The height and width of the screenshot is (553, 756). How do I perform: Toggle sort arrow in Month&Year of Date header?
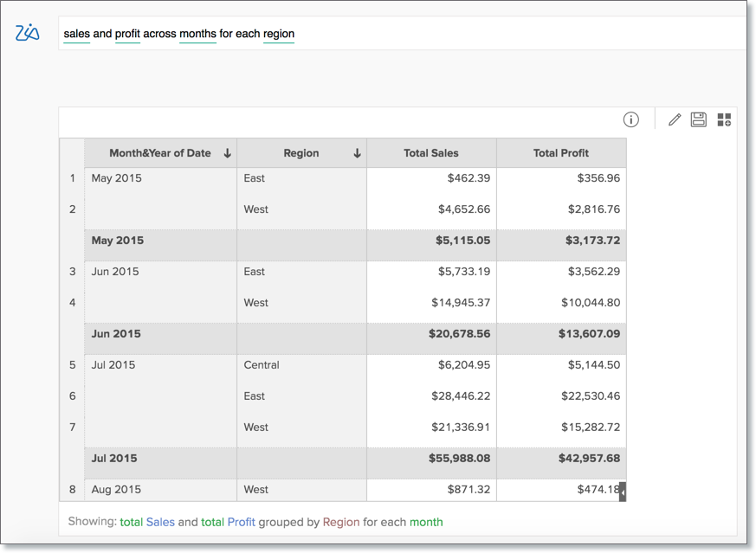click(x=227, y=153)
